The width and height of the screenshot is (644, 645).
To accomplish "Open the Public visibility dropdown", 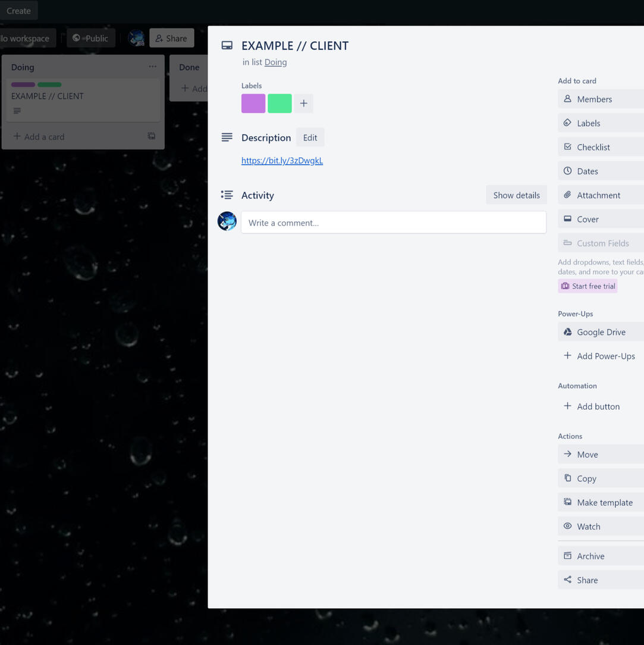I will click(90, 38).
